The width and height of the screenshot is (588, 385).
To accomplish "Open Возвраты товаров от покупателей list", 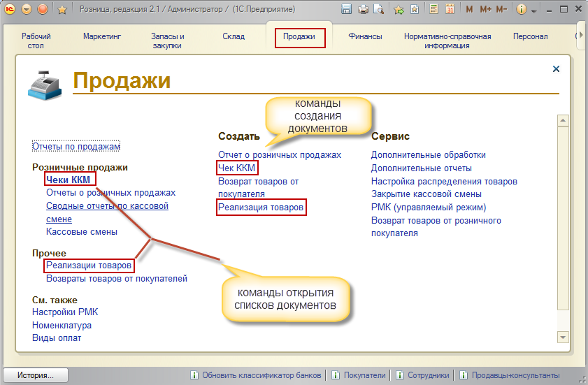I will (x=117, y=279).
